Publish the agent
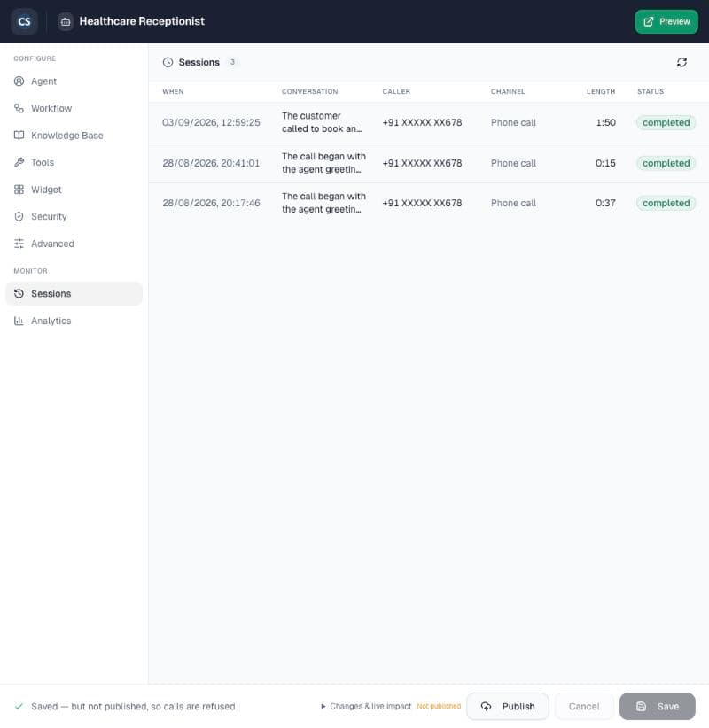Viewport: 709px width, 728px height. [507, 706]
